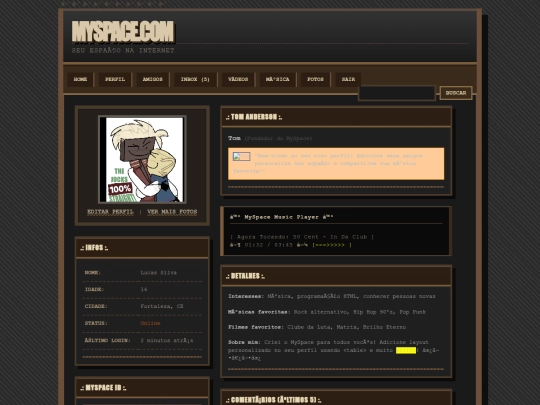
Task: Click the EDITAR PERFIL link
Action: click(x=110, y=212)
